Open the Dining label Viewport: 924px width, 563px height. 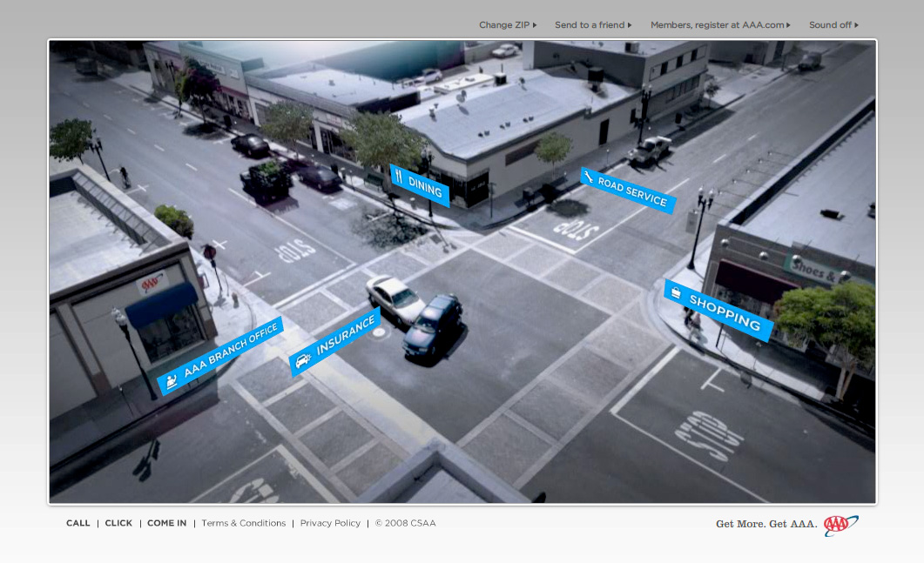tap(420, 185)
